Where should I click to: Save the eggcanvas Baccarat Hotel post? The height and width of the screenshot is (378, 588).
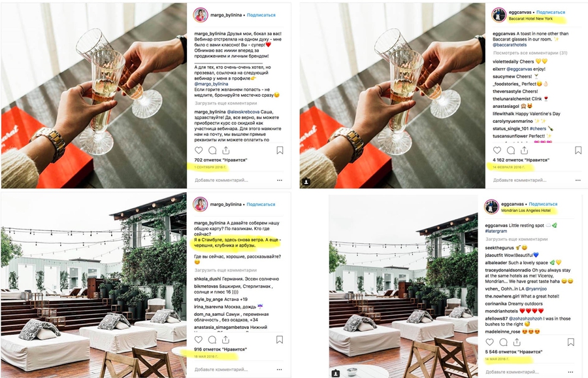(578, 150)
